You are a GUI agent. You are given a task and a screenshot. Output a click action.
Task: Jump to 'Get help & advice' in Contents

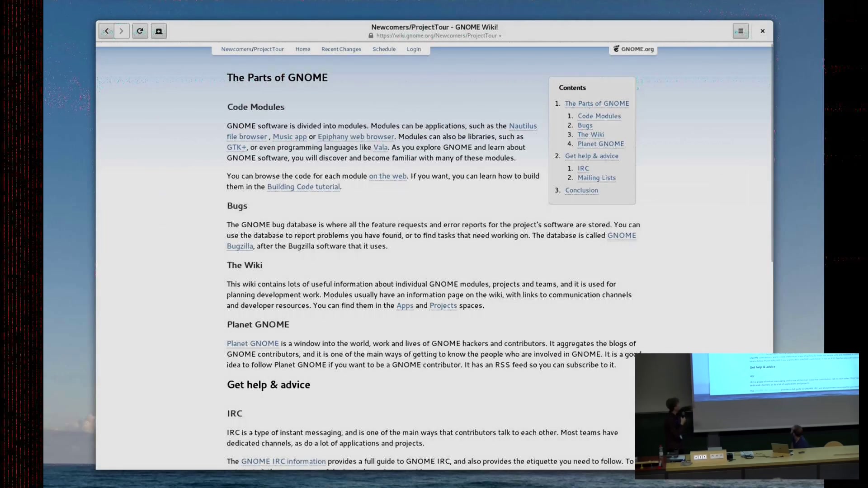pos(592,156)
